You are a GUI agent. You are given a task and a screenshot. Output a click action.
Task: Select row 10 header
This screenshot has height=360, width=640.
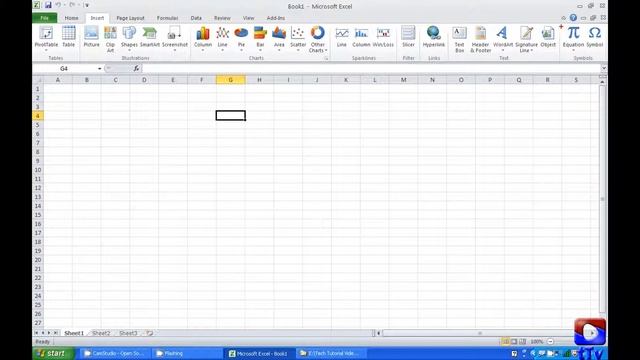[x=38, y=170]
